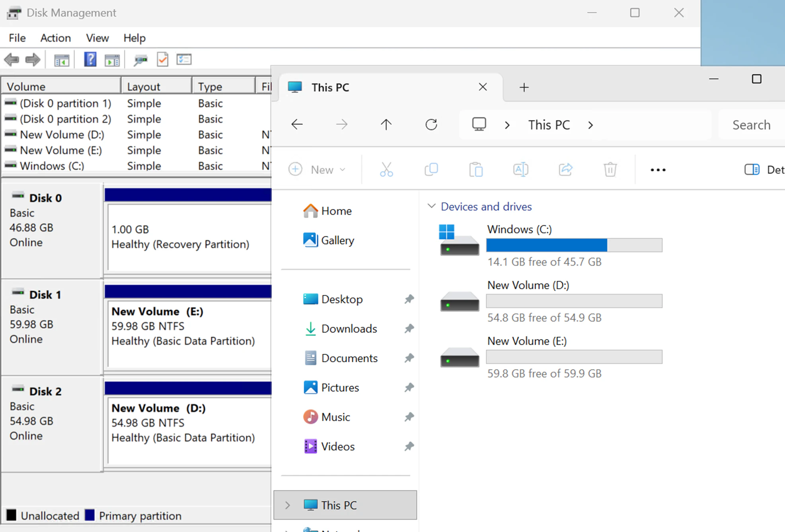Add a new tab in File Explorer
Image resolution: width=785 pixels, height=532 pixels.
tap(524, 87)
